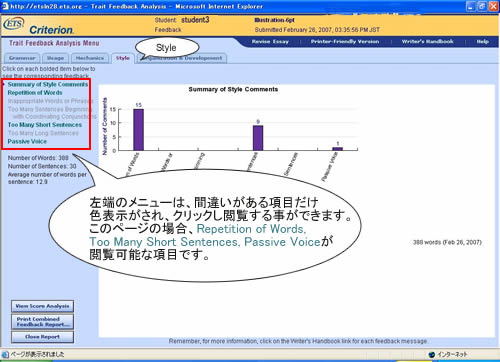The width and height of the screenshot is (500, 362).
Task: Click the Help link in top bar
Action: click(482, 42)
